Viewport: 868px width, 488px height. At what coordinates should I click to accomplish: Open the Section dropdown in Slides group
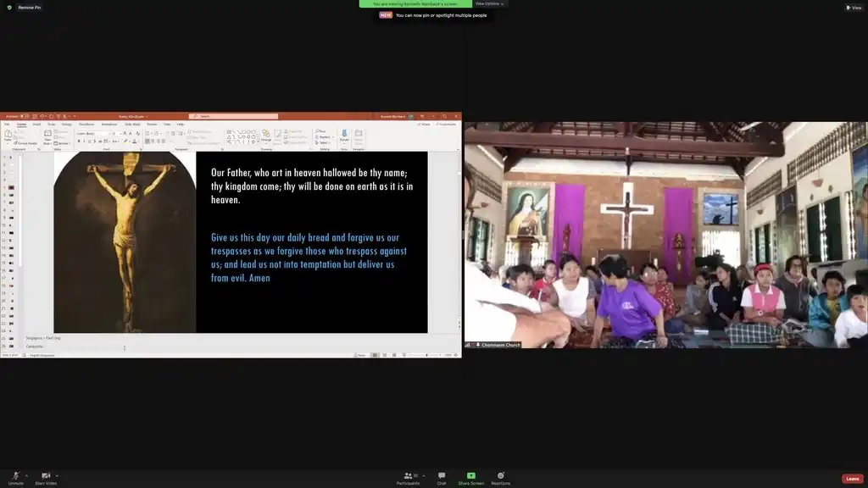[x=62, y=143]
